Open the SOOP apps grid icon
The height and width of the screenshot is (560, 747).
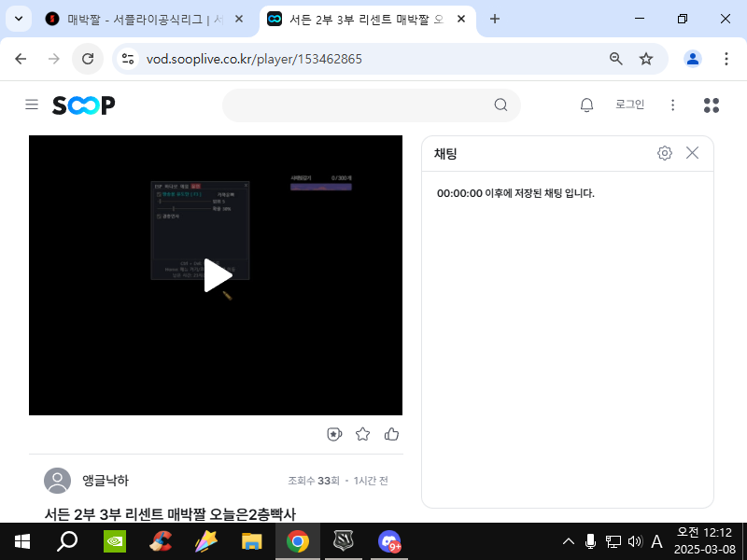pyautogui.click(x=711, y=105)
